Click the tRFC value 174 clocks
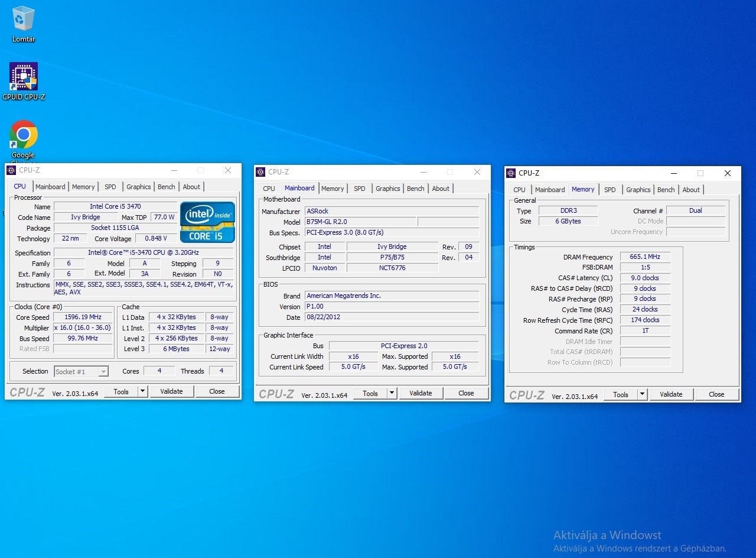The width and height of the screenshot is (756, 558). pyautogui.click(x=645, y=320)
